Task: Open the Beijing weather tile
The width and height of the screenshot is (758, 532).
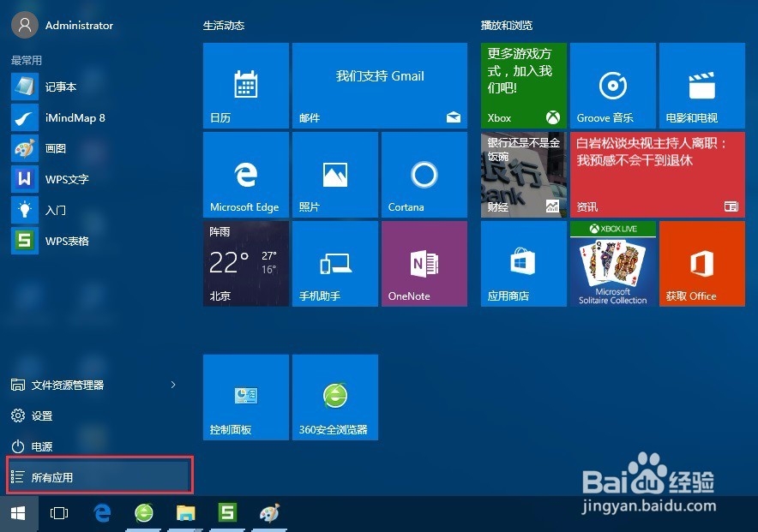Action: point(245,264)
